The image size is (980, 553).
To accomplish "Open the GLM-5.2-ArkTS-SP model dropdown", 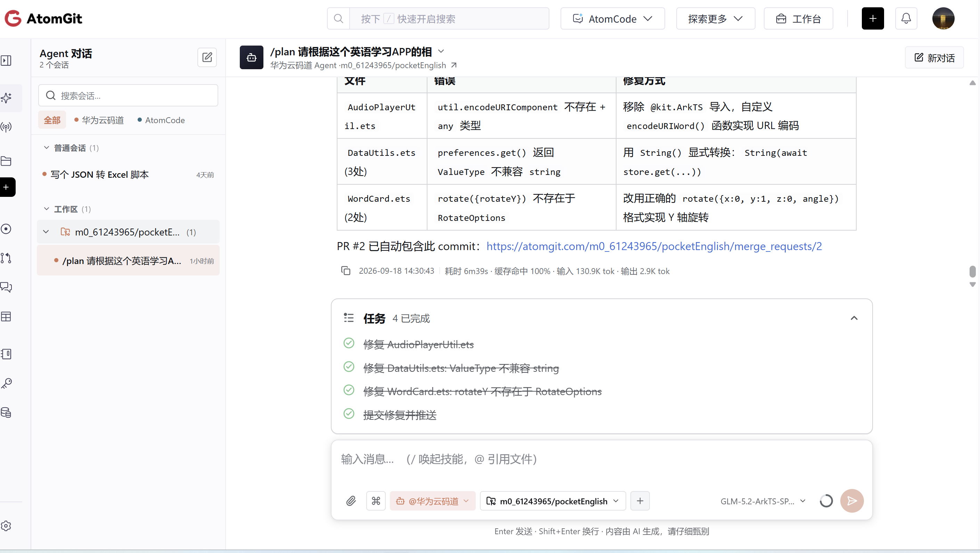I will pyautogui.click(x=762, y=500).
